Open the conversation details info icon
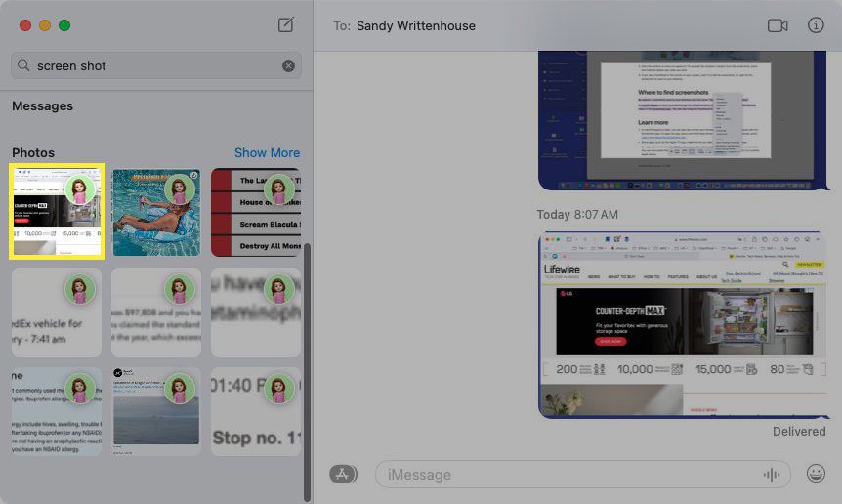Screen dimensions: 842x504 [816, 25]
